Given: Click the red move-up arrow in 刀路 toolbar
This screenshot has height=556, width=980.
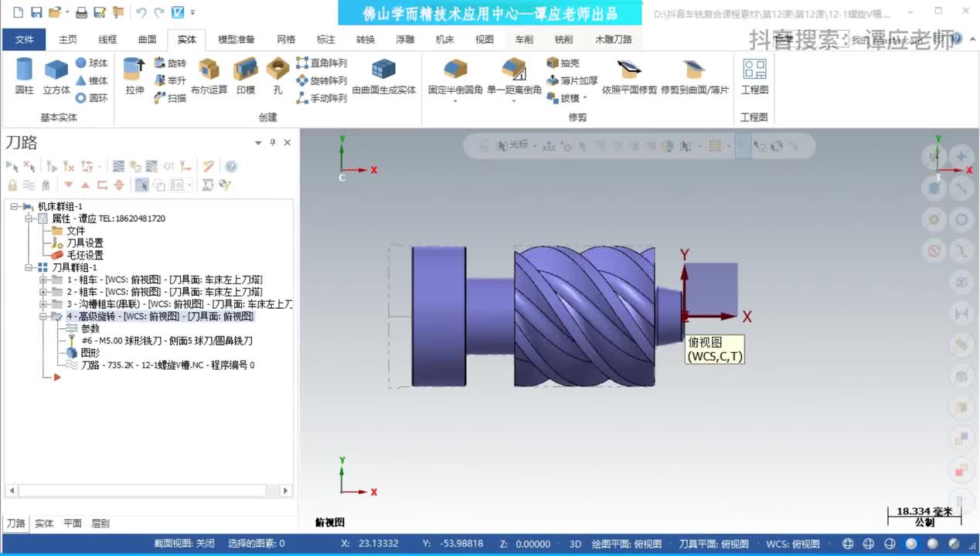Looking at the screenshot, I should 85,185.
